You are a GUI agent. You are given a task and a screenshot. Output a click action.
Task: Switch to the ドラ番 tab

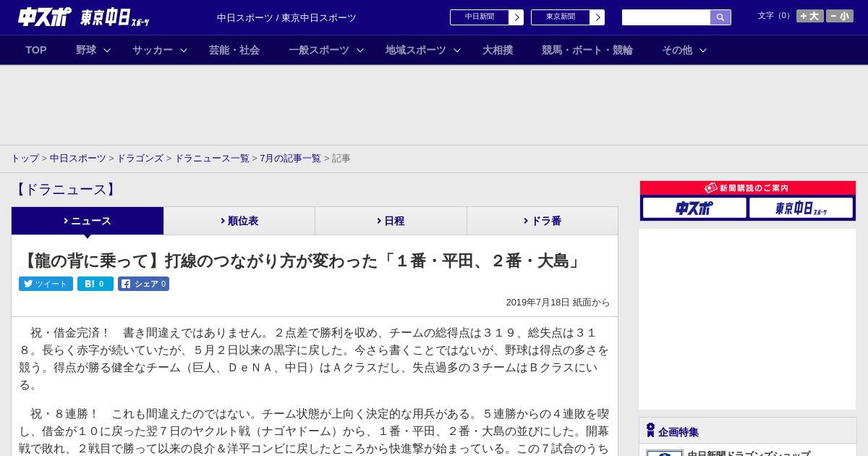[542, 221]
